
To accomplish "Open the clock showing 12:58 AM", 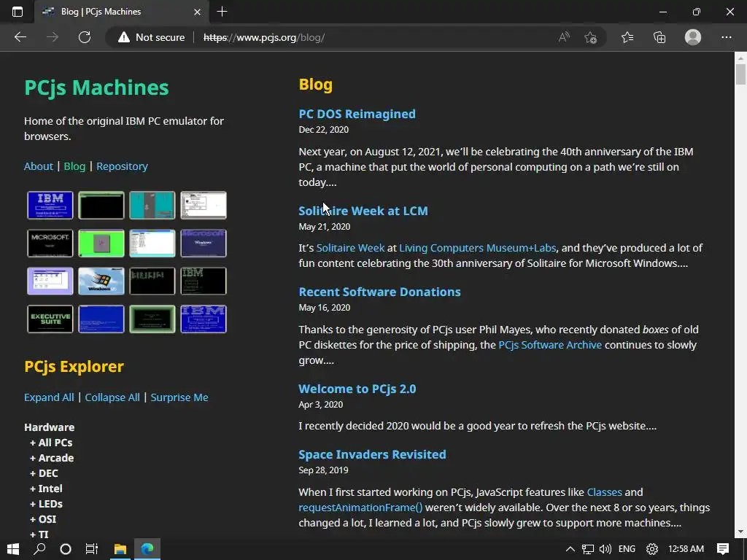I will (686, 549).
